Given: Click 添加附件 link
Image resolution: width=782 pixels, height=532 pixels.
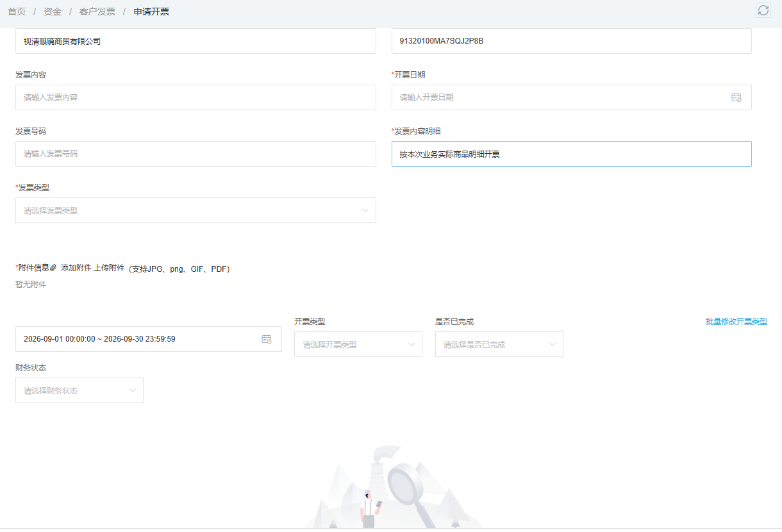Looking at the screenshot, I should 76,268.
